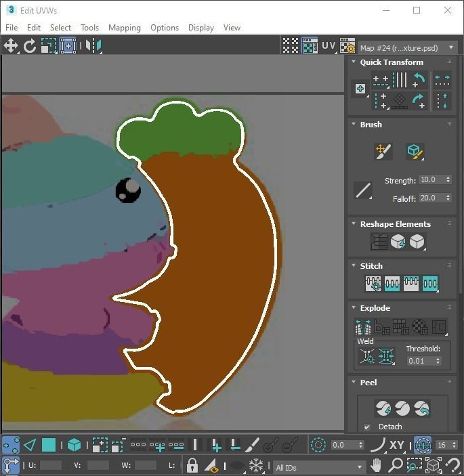Toggle multi-tile view with checker squares icon
The image size is (464, 476).
tap(291, 45)
